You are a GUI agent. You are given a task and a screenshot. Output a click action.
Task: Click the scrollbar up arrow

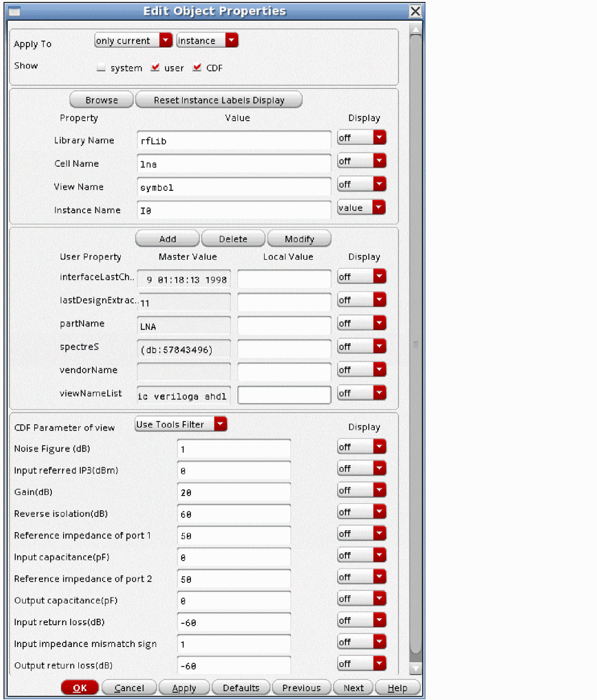(415, 29)
